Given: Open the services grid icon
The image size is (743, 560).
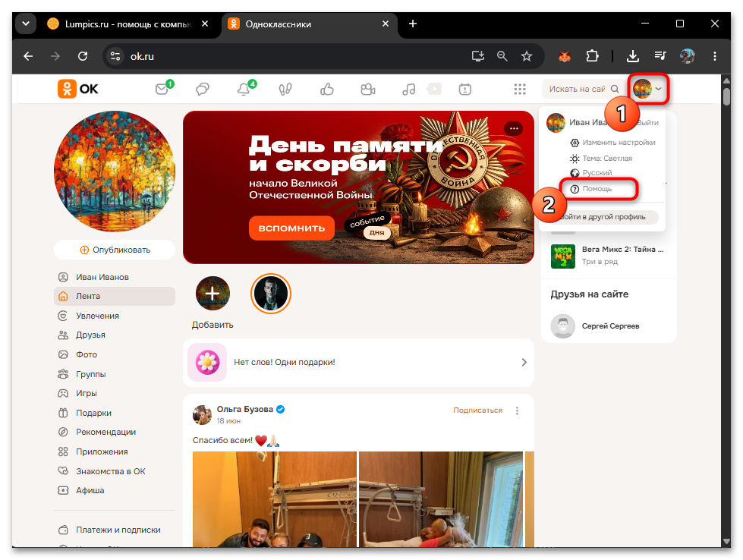Looking at the screenshot, I should coord(520,89).
